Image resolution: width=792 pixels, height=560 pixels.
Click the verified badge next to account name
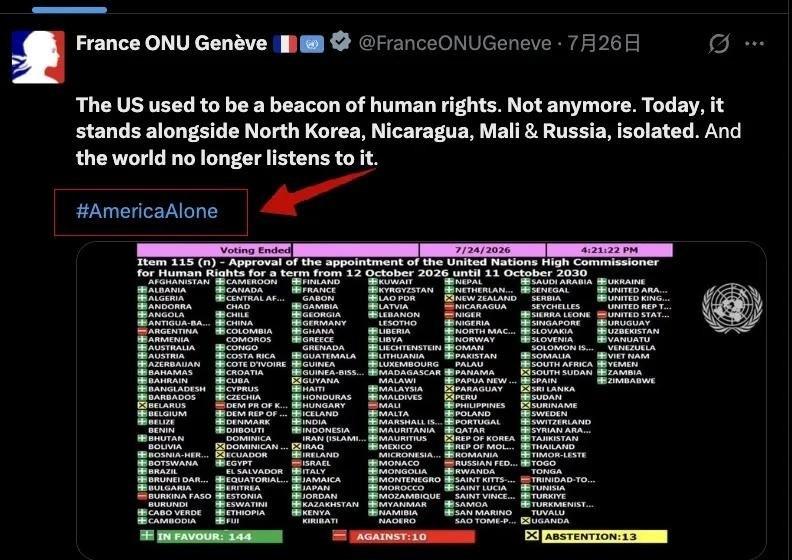(341, 41)
